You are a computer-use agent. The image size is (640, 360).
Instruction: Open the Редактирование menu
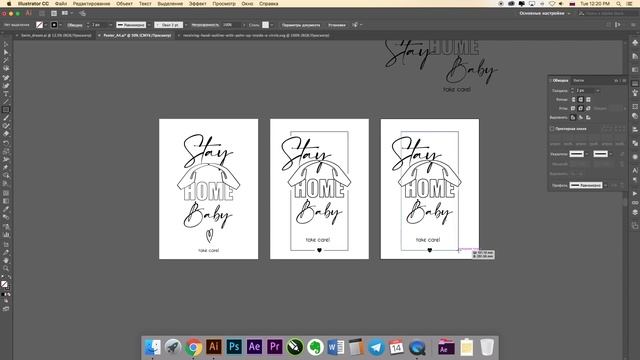point(91,4)
